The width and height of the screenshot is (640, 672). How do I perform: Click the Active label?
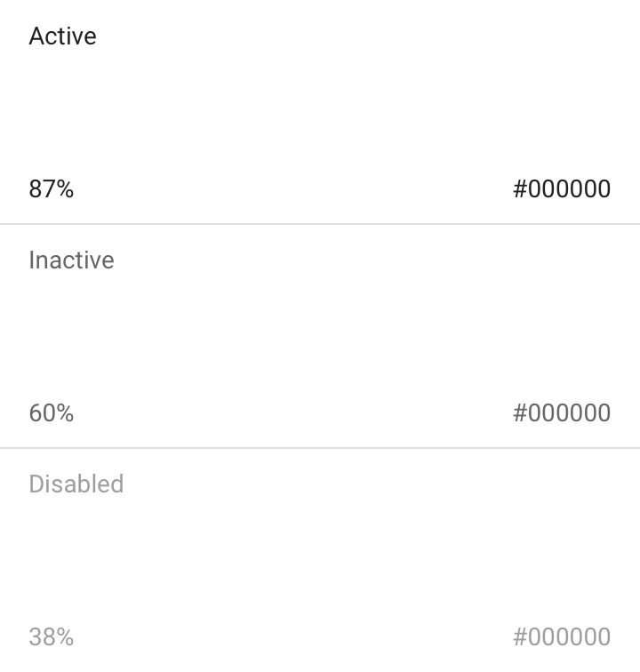pos(62,36)
